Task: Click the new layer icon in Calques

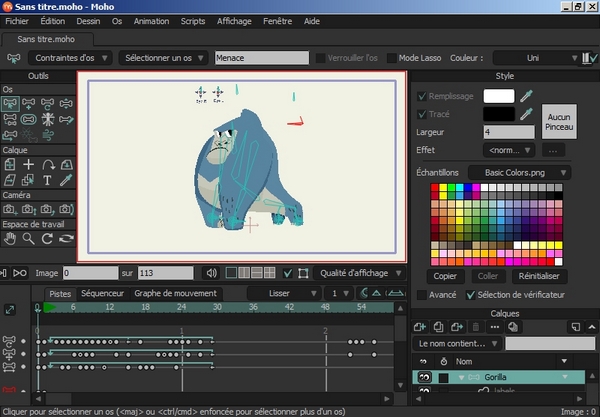Action: [420, 327]
